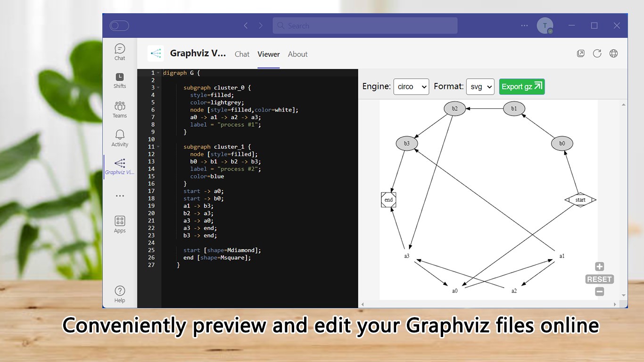The image size is (644, 362).
Task: Click the green Export gz button
Action: [522, 87]
